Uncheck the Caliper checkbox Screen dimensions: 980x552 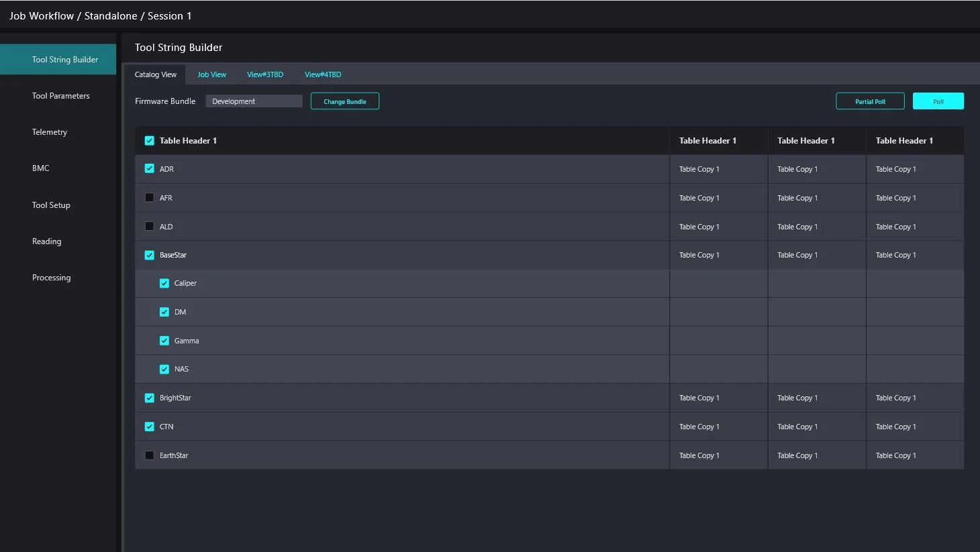point(164,283)
